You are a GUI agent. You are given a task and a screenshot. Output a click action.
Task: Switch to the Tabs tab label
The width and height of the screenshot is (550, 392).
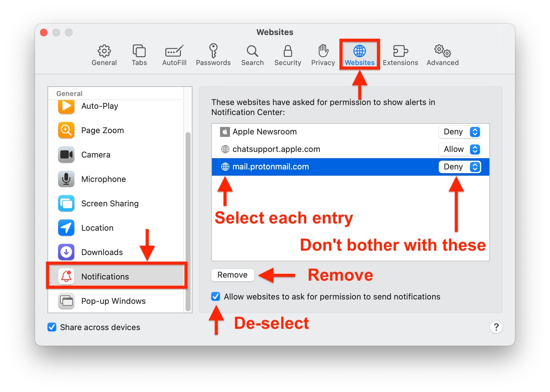[139, 63]
